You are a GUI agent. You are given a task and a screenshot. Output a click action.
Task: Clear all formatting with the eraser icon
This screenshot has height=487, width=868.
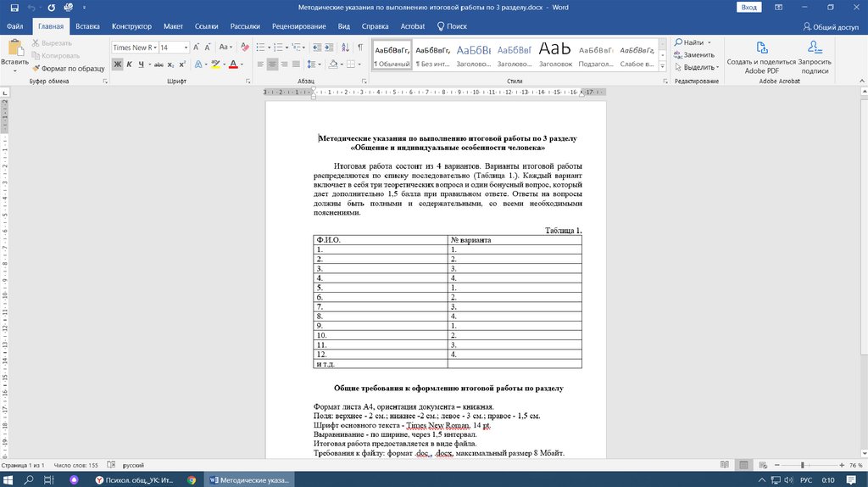[244, 48]
